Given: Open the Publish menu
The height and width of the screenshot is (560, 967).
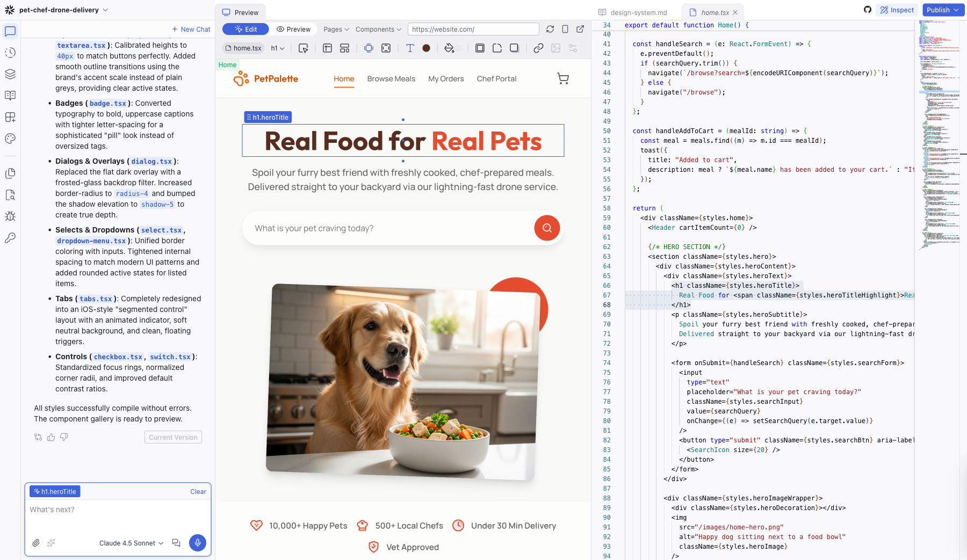Looking at the screenshot, I should pos(943,10).
